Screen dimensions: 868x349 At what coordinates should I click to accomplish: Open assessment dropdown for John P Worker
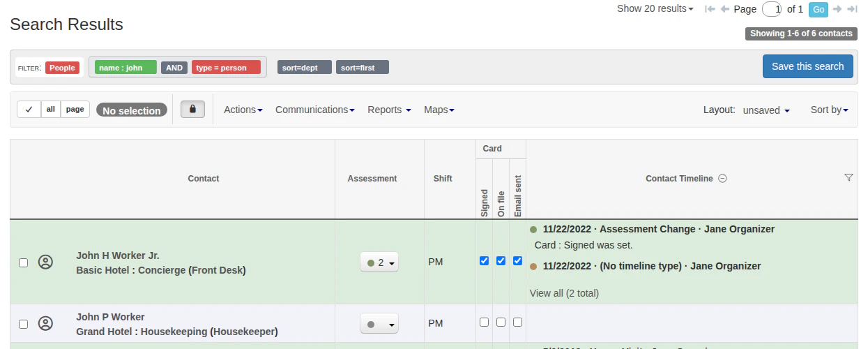[x=379, y=324]
